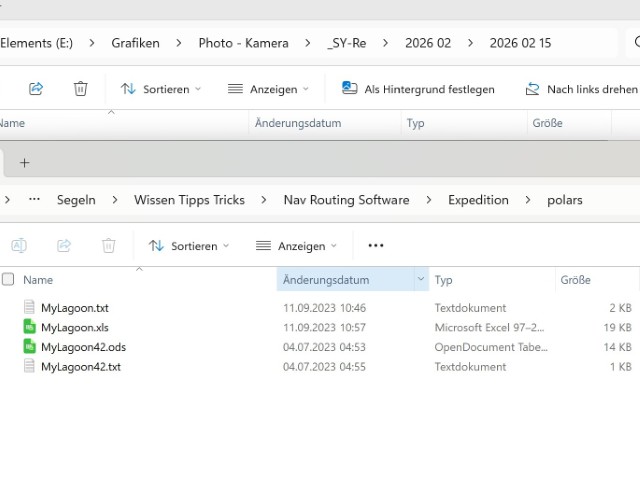
Task: Click the share icon in the upper toolbar
Action: tap(36, 89)
